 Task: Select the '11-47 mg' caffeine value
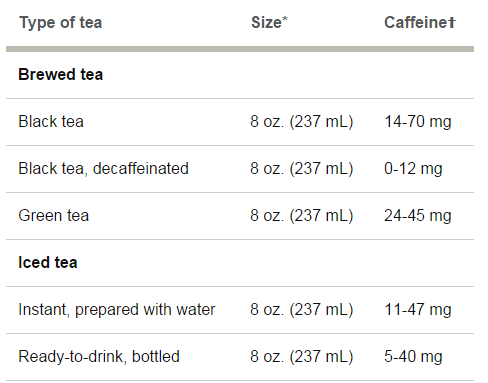tap(418, 310)
